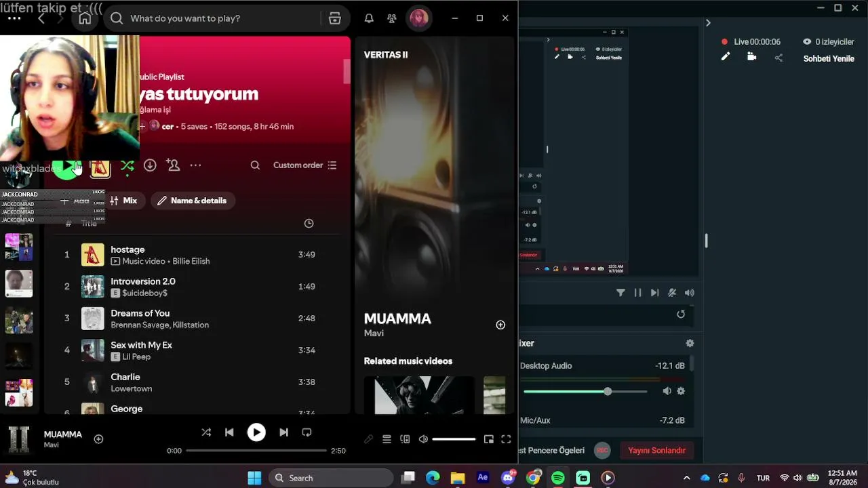868x488 pixels.
Task: Add MUAMMA to Liked Songs in player bar
Action: [98, 439]
